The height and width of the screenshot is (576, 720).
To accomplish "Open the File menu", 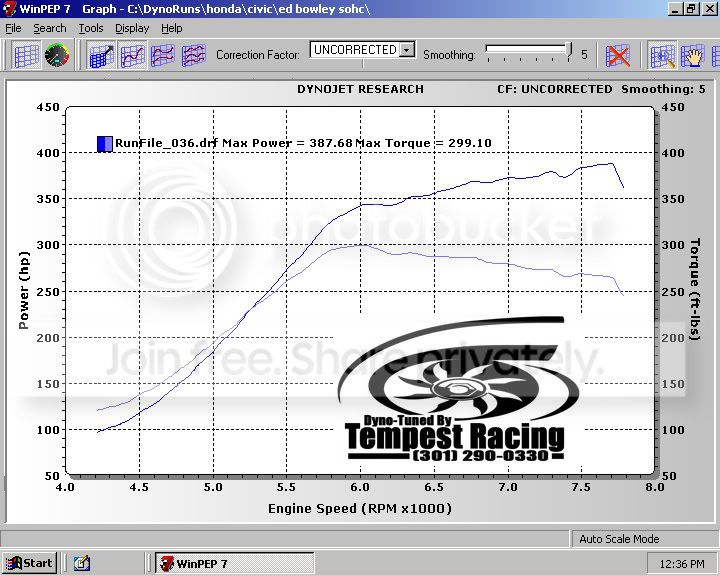I will (x=13, y=28).
